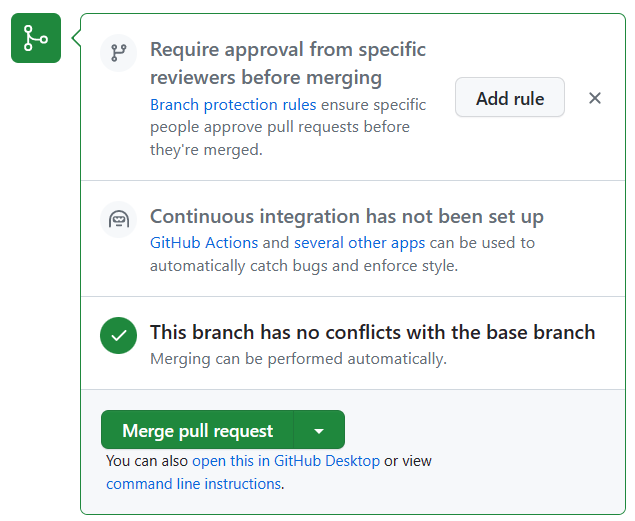
Task: Click the git branch icon beside approval heading
Action: [118, 52]
